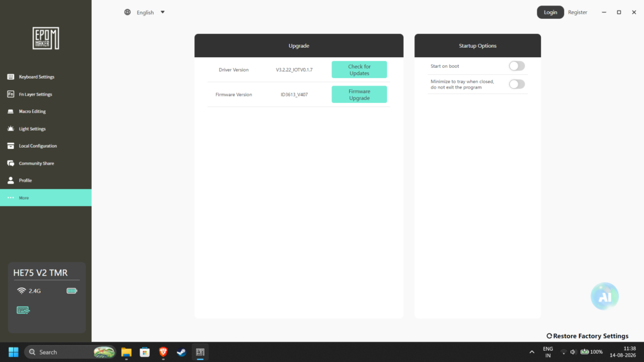The height and width of the screenshot is (362, 644).
Task: Go to Keyboard Settings page
Action: click(36, 77)
